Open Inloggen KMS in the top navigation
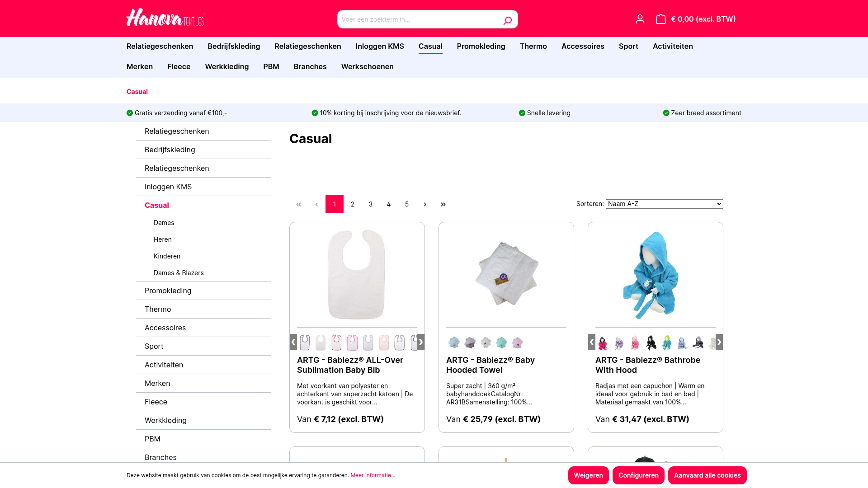The image size is (868, 488). 380,46
